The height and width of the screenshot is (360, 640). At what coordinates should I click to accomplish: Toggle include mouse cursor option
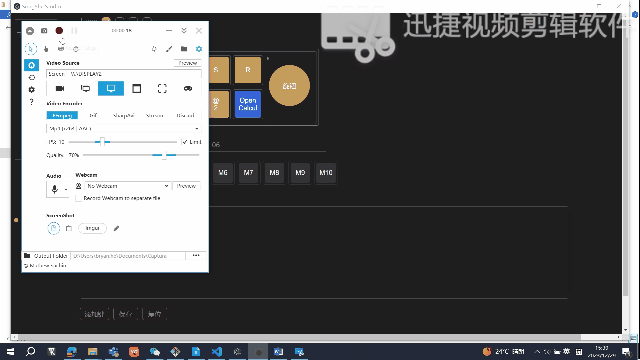tap(31, 49)
